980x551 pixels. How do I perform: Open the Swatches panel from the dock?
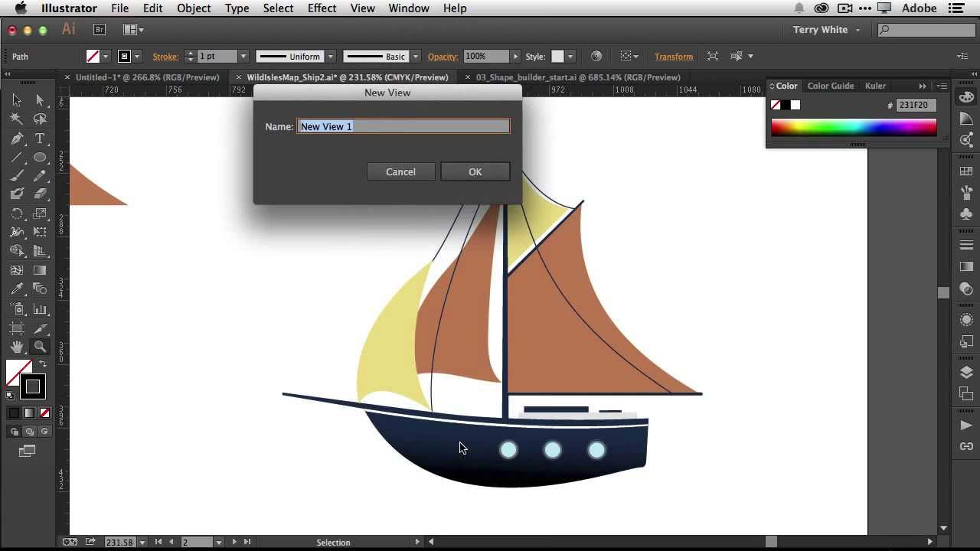click(966, 172)
